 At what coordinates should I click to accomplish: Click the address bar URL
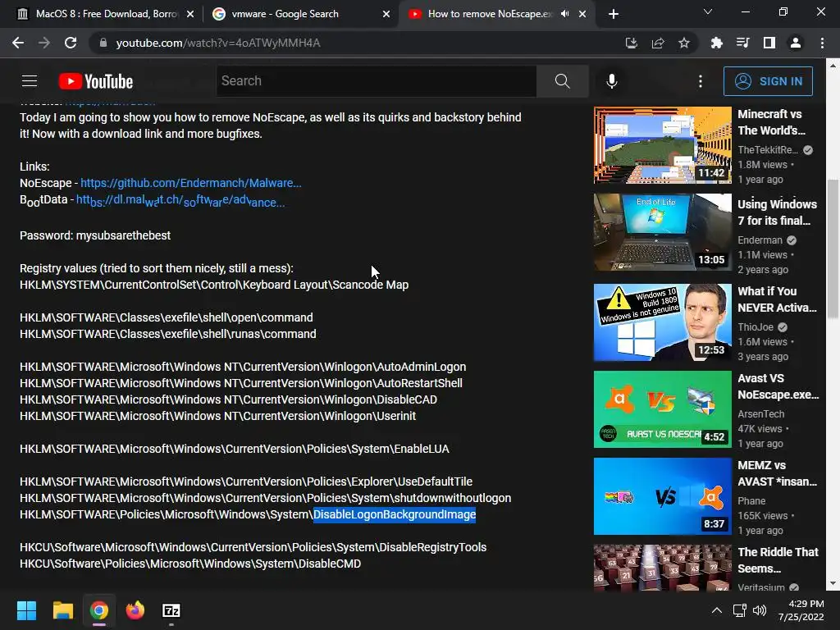point(218,43)
